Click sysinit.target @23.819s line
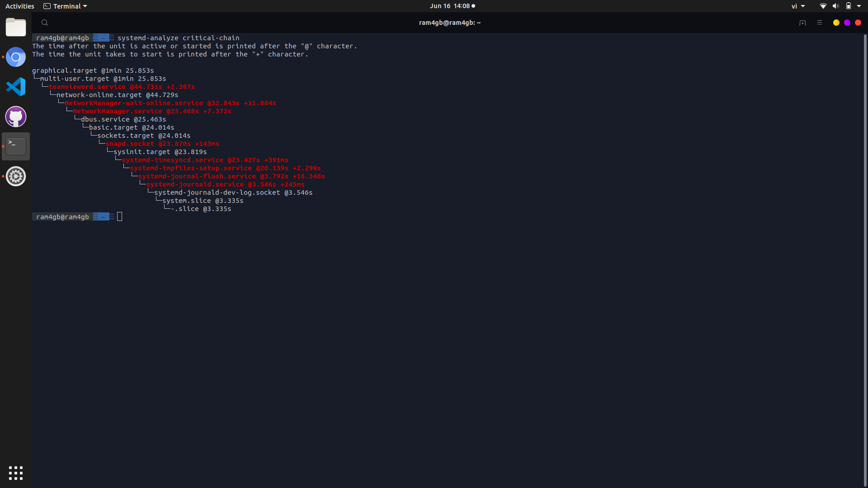This screenshot has width=868, height=488. 160,152
